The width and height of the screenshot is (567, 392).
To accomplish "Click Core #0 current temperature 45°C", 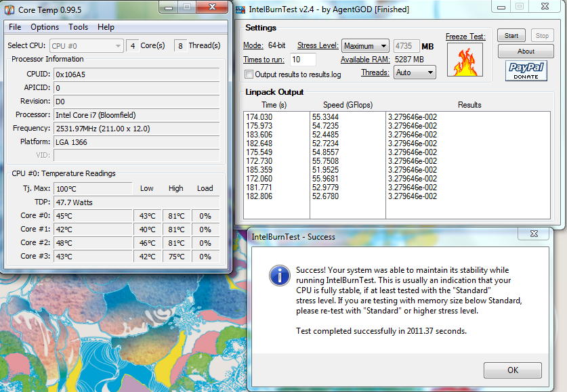I will click(93, 216).
